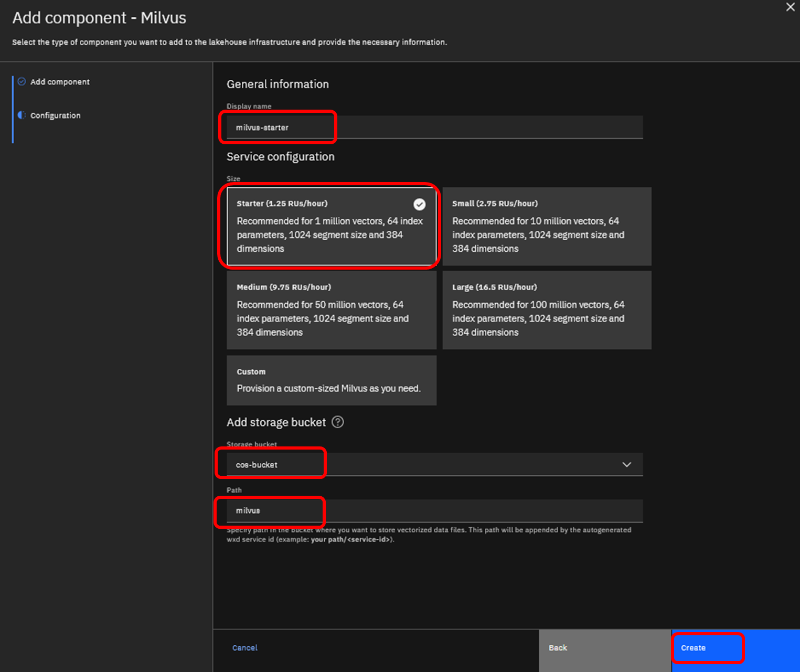Screen dimensions: 800x672
Task: Go to the Configuration step
Action: pos(56,115)
